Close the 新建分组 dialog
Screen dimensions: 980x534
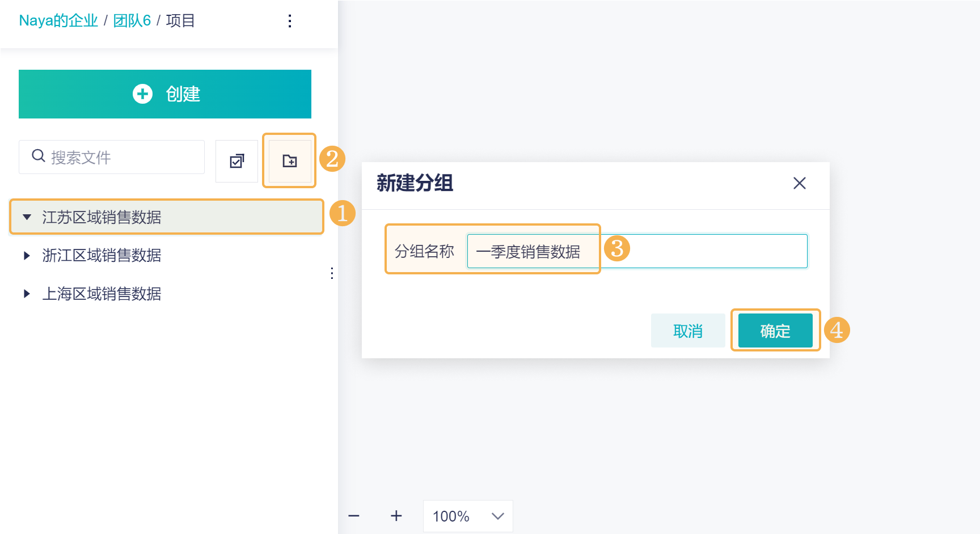799,183
